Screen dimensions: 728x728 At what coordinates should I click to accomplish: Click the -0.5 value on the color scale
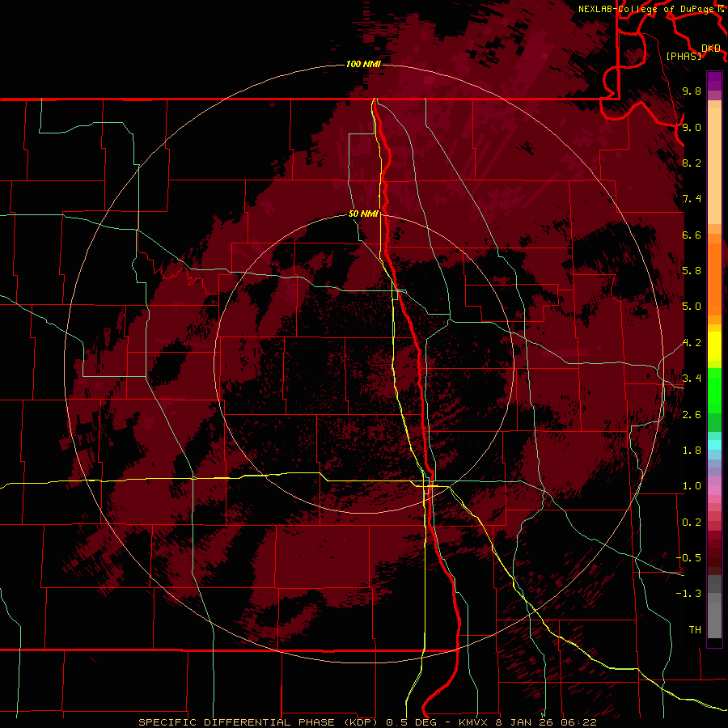(688, 558)
